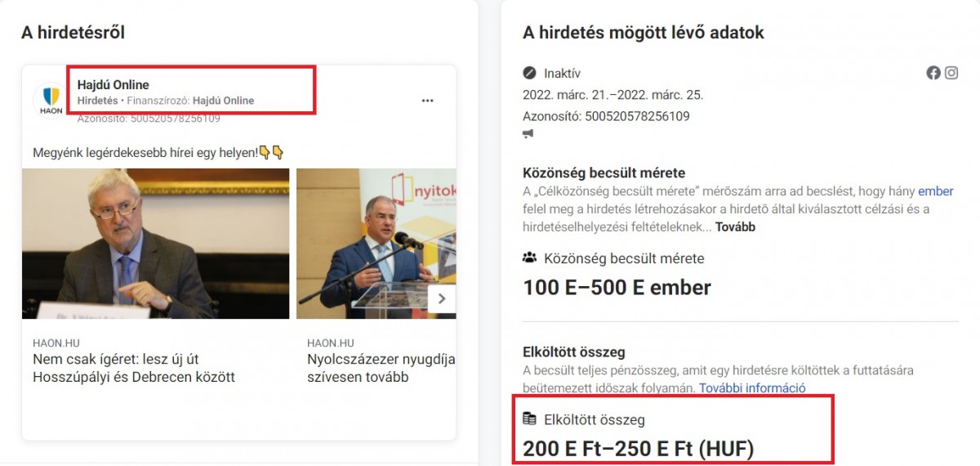The image size is (980, 466).
Task: Open the Nyolcszázezer nyugdíja headline
Action: tap(381, 368)
